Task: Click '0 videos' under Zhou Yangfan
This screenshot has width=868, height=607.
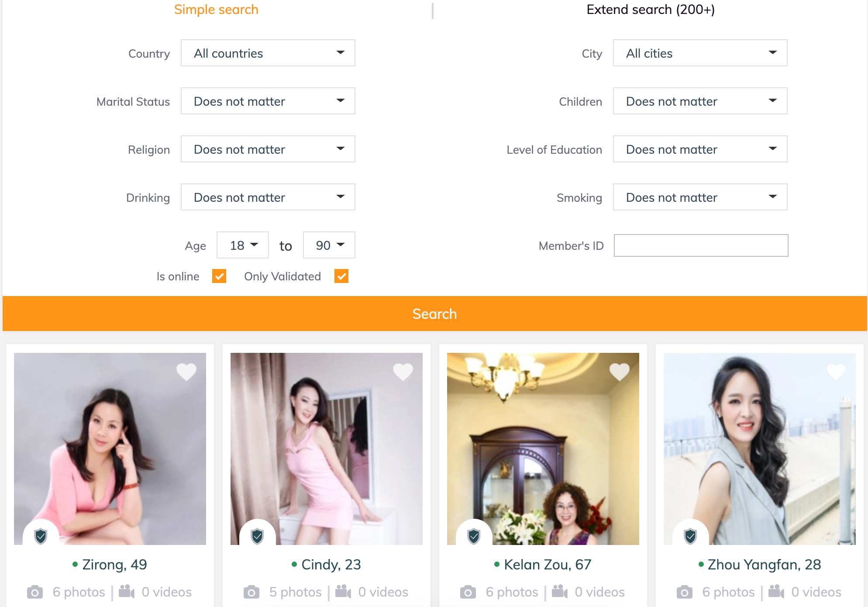Action: coord(816,592)
